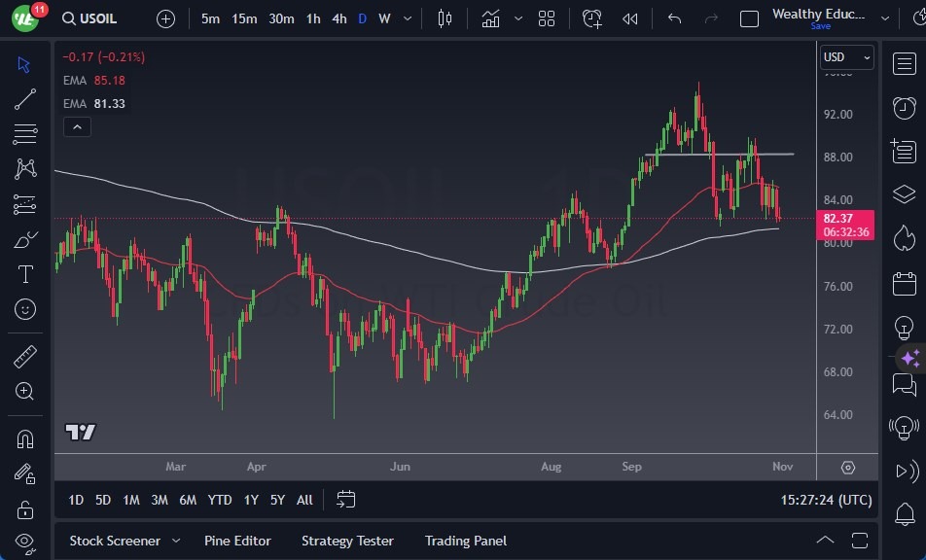Select the measure ruler tool

23,356
